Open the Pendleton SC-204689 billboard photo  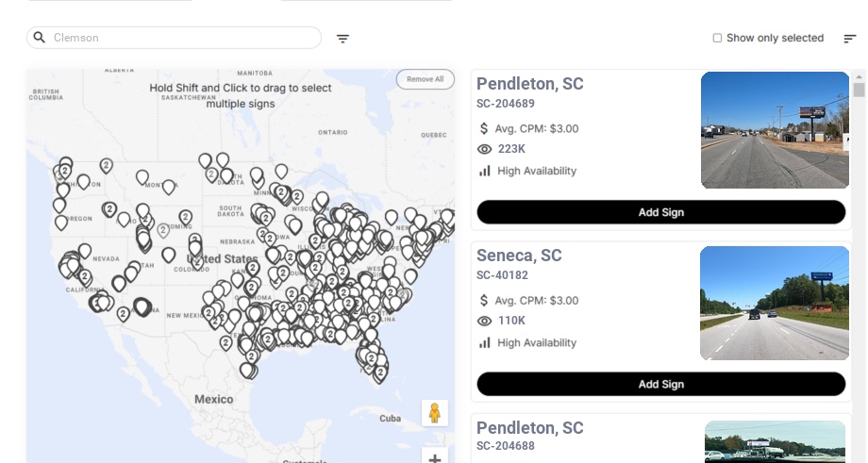774,130
